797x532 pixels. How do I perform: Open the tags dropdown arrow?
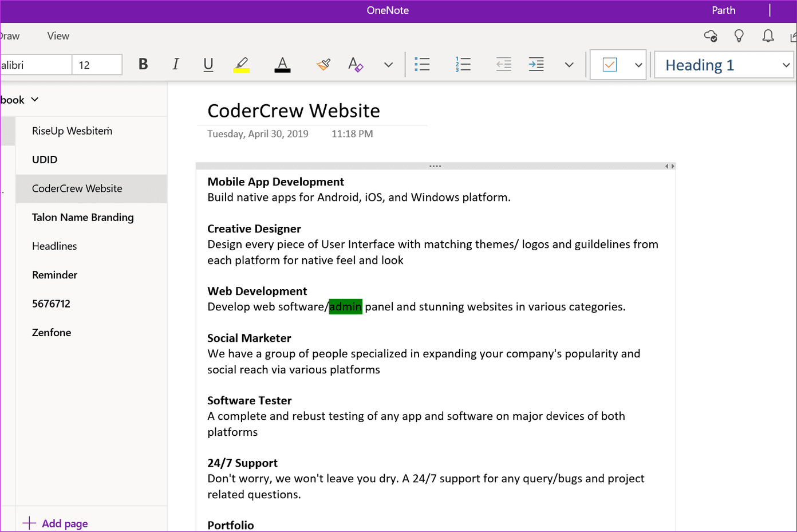pos(638,65)
